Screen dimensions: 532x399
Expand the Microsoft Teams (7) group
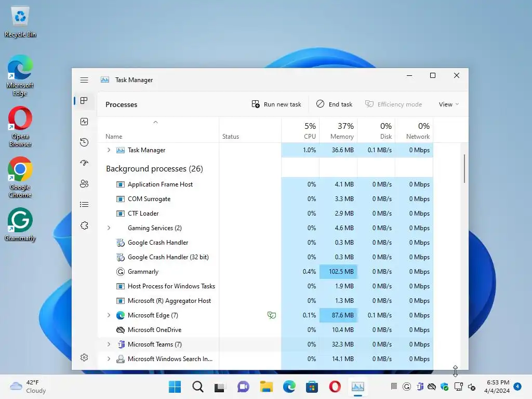pos(109,344)
